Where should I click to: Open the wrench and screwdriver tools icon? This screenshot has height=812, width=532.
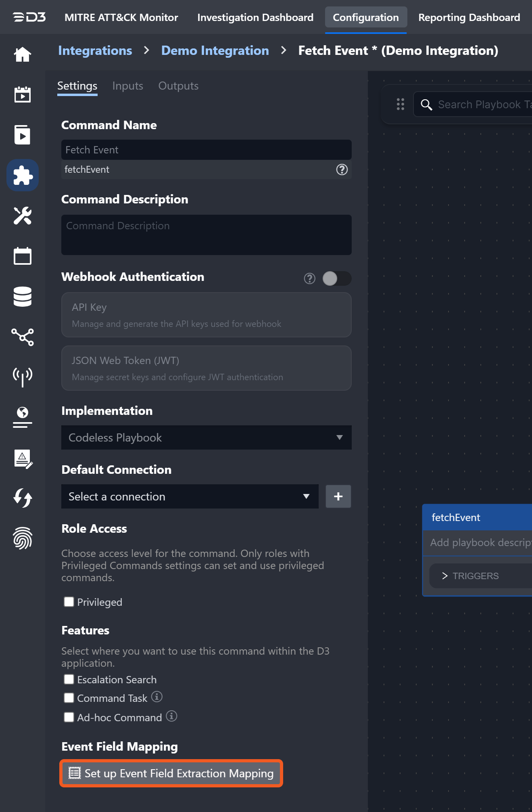pyautogui.click(x=23, y=216)
